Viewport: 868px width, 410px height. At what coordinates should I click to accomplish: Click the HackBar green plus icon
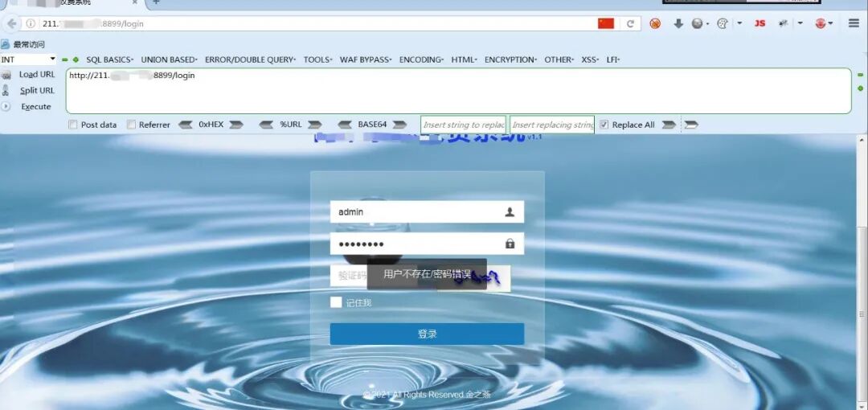tap(76, 59)
